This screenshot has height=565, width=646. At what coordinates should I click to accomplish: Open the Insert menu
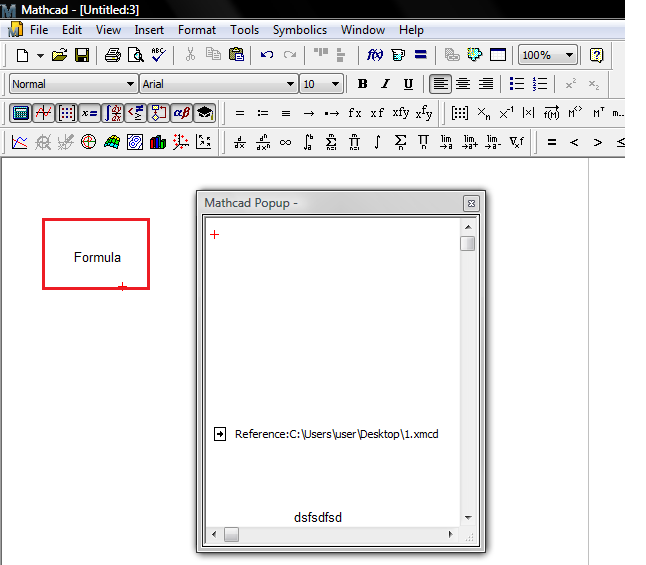click(149, 30)
